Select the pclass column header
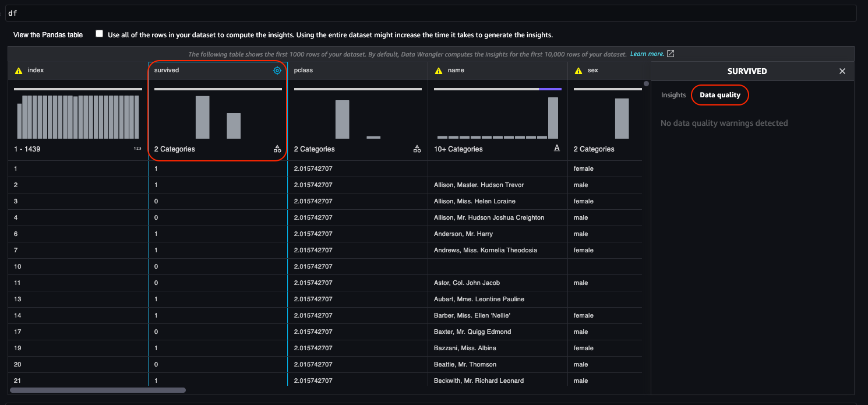This screenshot has width=868, height=405. (358, 71)
